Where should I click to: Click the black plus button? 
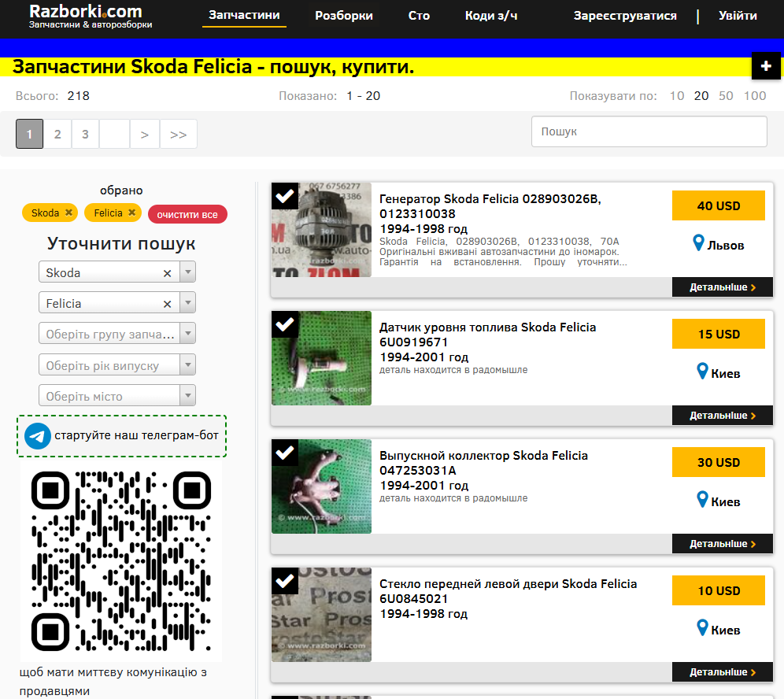[x=765, y=66]
